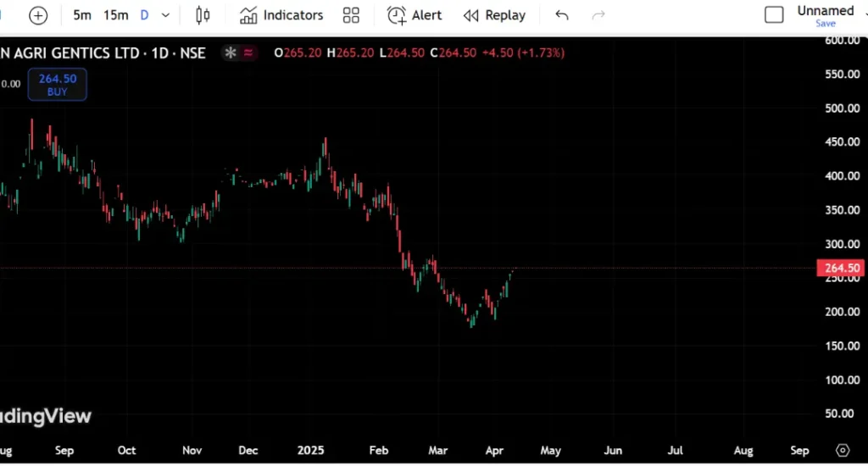Click the 300.00 price scale label
Image resolution: width=868 pixels, height=466 pixels.
point(842,244)
